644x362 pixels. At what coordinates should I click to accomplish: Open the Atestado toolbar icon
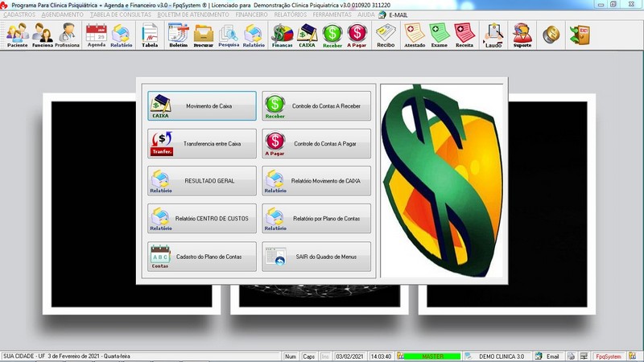[415, 35]
